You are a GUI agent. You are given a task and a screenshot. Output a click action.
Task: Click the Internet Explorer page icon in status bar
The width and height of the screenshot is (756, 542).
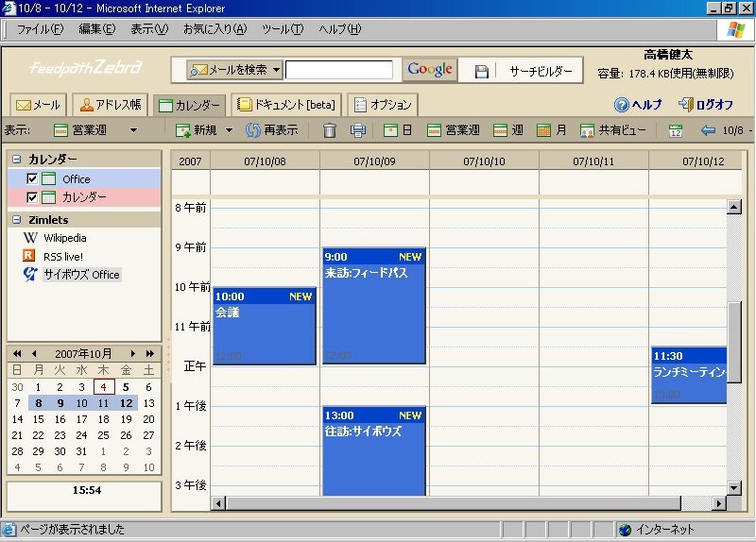coord(9,530)
